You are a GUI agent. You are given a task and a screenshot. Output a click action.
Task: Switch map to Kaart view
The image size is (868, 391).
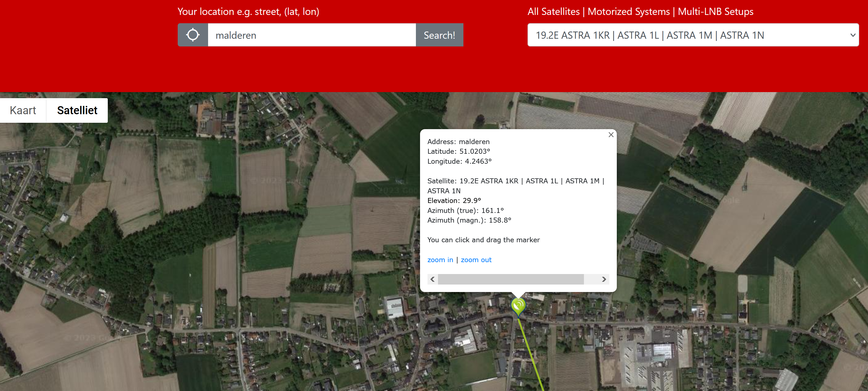[23, 110]
